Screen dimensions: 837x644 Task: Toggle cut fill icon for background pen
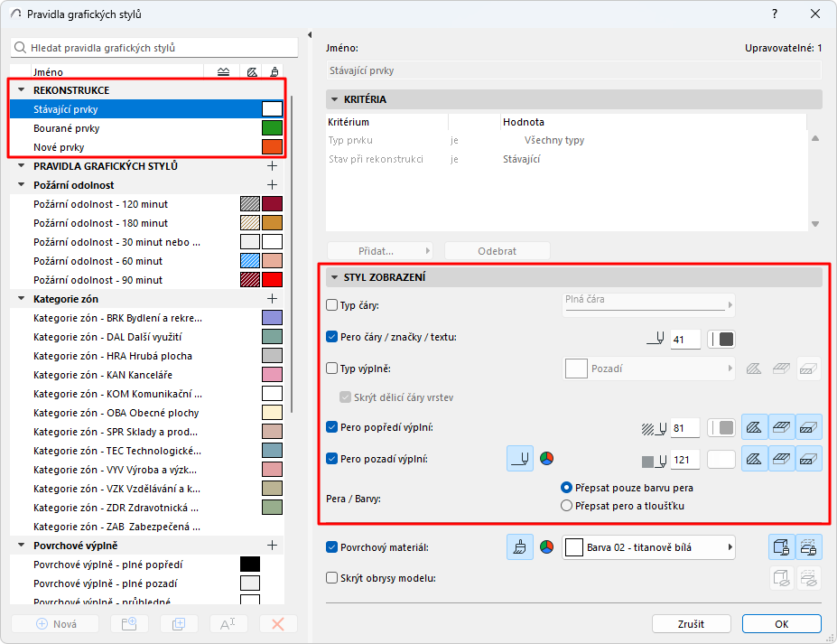[x=754, y=459]
